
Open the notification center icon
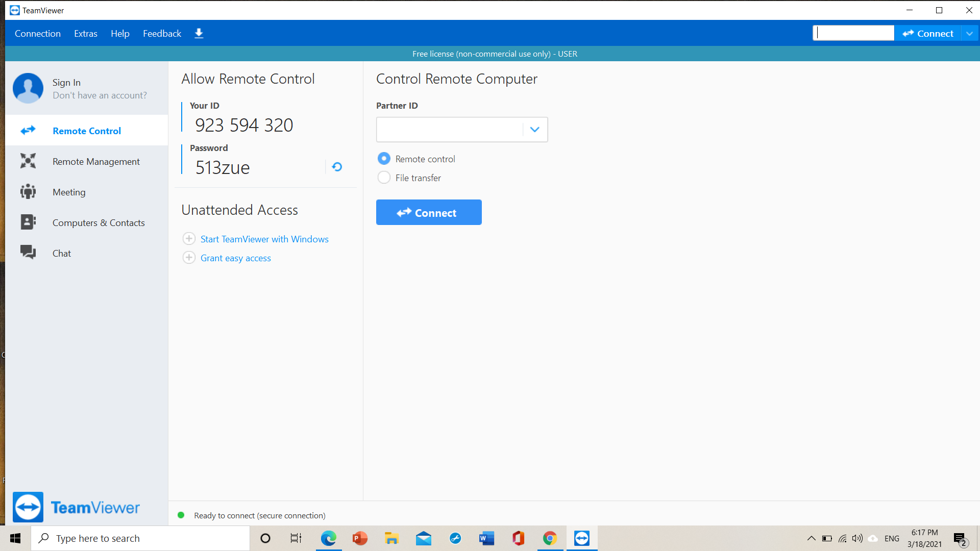click(x=960, y=539)
